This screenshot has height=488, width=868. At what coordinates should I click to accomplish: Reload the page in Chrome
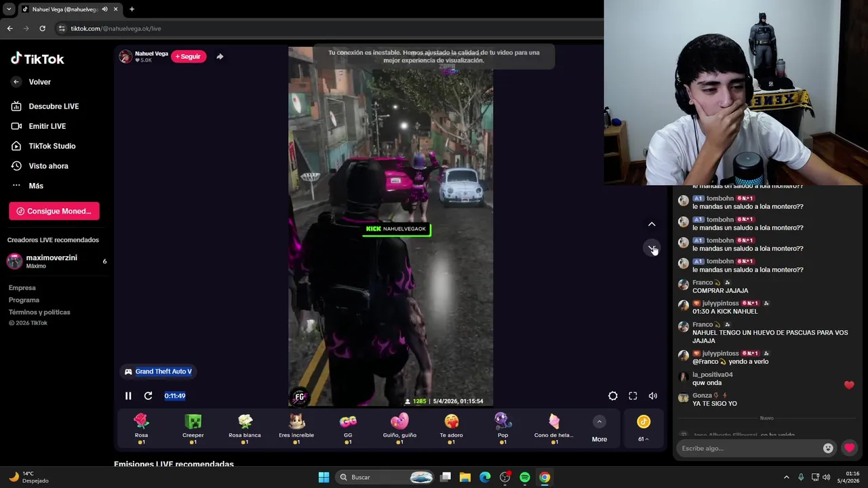tap(42, 28)
